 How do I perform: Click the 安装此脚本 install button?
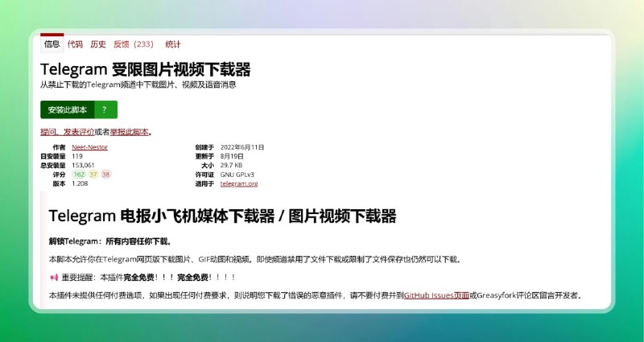pyautogui.click(x=68, y=109)
